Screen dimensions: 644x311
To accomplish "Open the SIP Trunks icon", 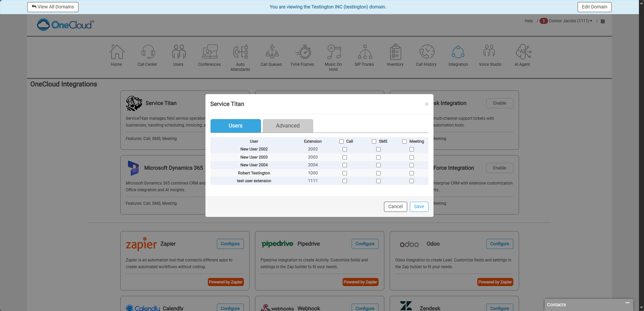I will (x=364, y=52).
